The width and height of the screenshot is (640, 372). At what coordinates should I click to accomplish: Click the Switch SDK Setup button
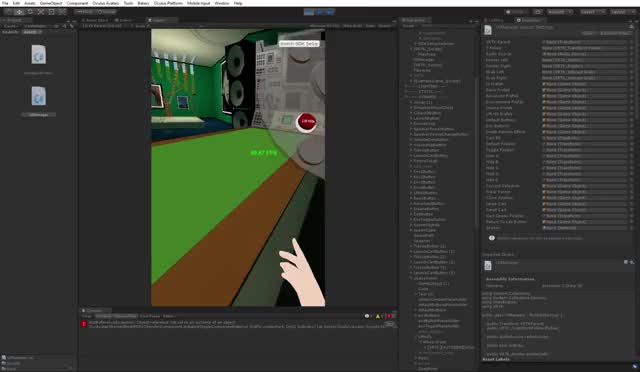[x=299, y=43]
